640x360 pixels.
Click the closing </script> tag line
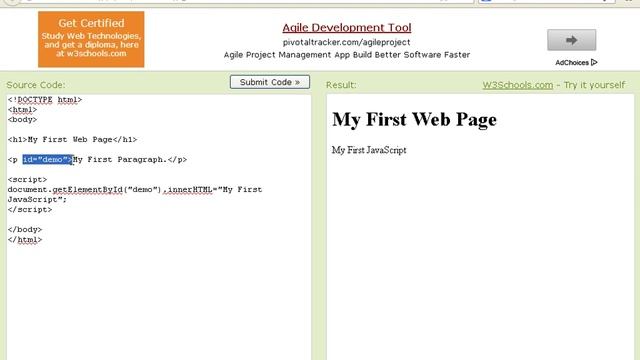click(30, 210)
